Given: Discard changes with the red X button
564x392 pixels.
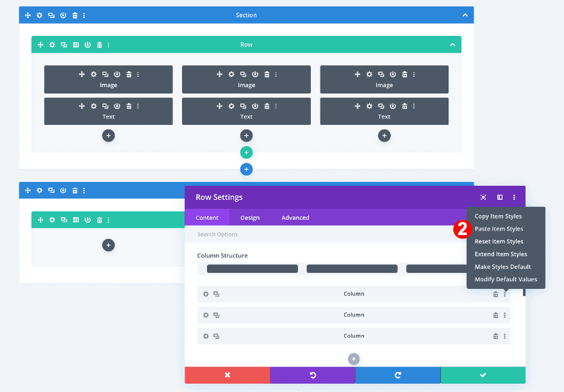Looking at the screenshot, I should [228, 375].
